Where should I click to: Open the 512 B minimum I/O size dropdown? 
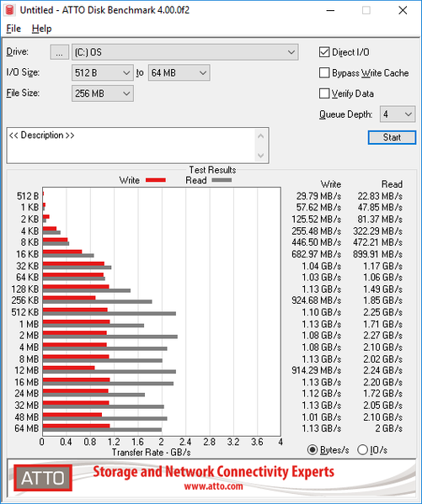pos(103,73)
